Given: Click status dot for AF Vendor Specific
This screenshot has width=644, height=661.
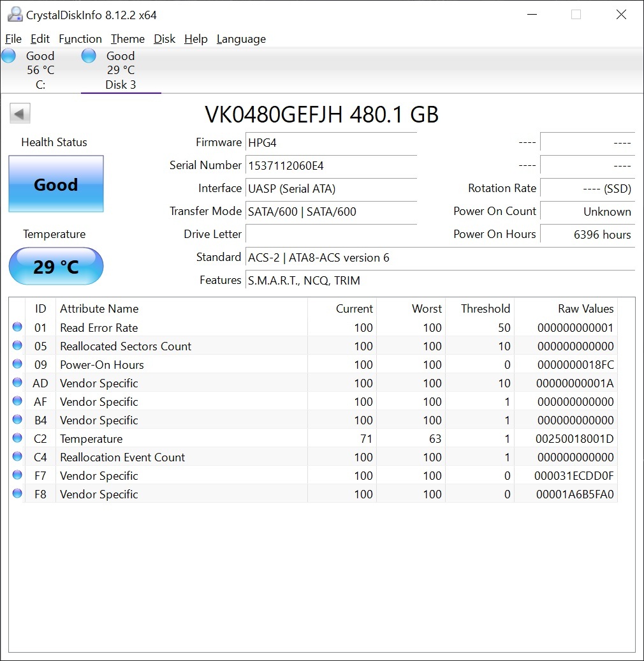Looking at the screenshot, I should point(17,401).
